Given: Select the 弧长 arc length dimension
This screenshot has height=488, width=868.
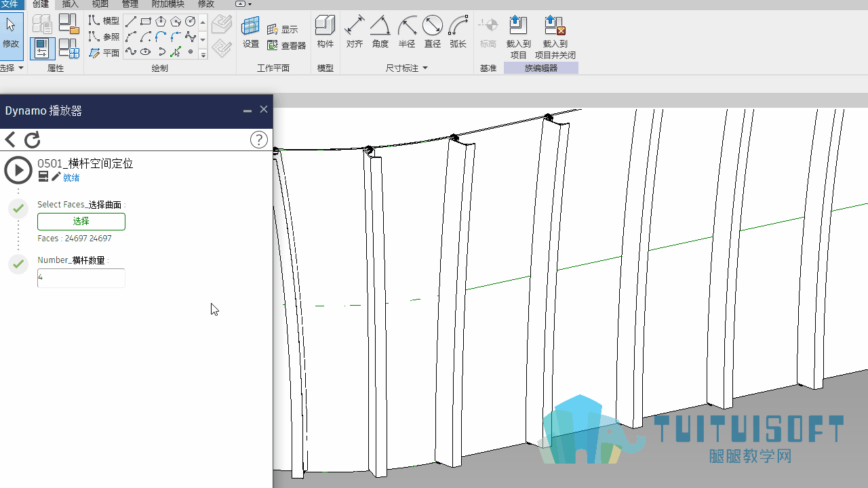Looking at the screenshot, I should click(458, 33).
